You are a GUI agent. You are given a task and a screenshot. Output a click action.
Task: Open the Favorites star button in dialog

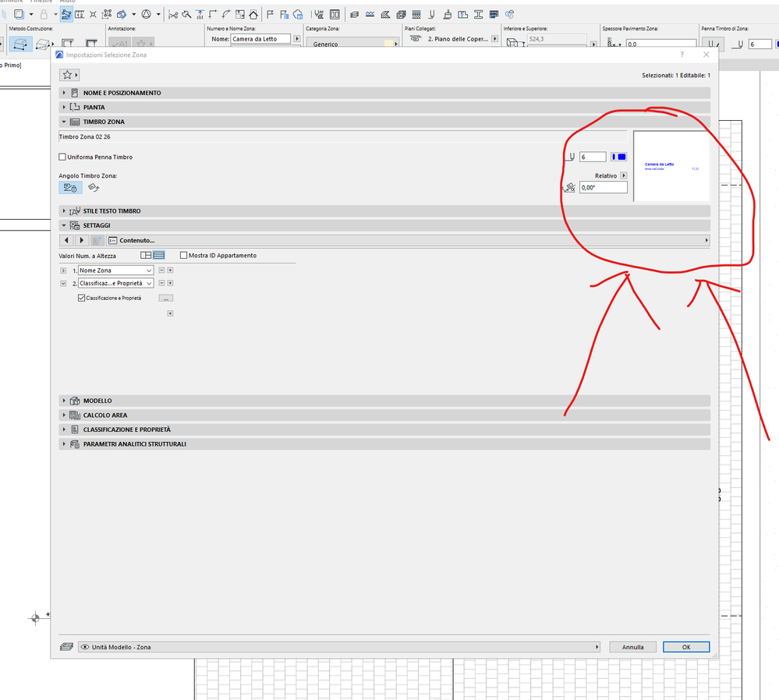pyautogui.click(x=69, y=75)
